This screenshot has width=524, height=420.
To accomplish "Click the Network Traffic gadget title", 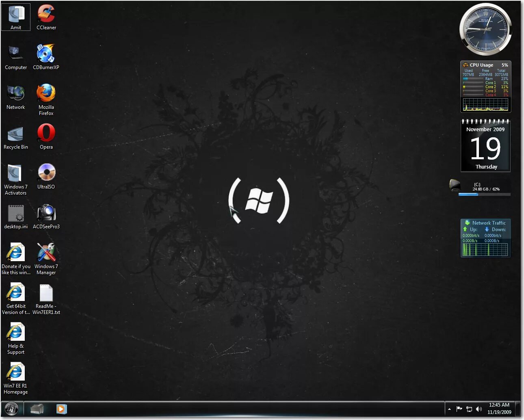I will [489, 223].
